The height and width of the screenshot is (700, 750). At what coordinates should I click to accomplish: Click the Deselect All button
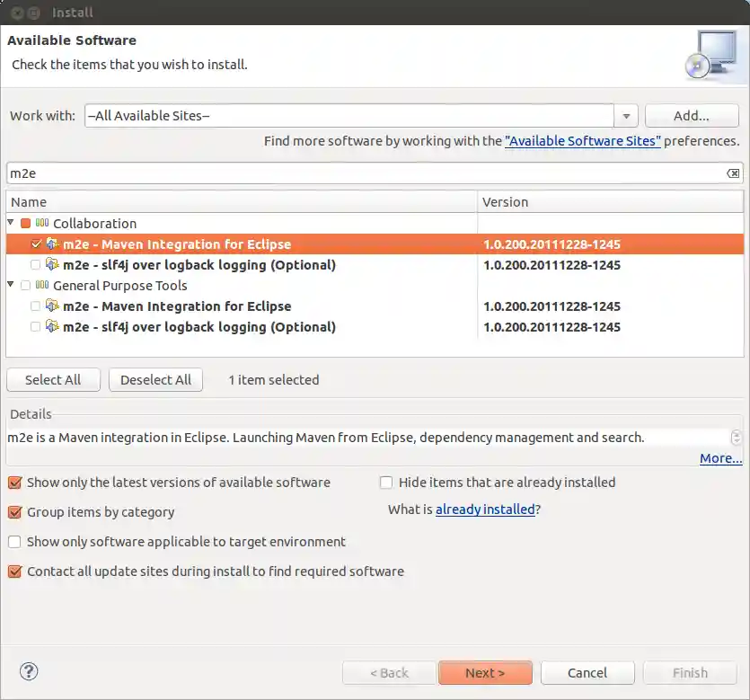[x=155, y=379]
